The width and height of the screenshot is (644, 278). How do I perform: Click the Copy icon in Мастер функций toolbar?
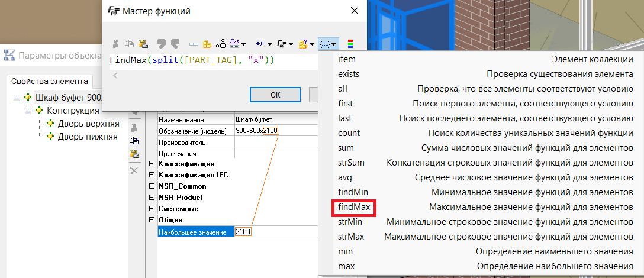coord(130,44)
